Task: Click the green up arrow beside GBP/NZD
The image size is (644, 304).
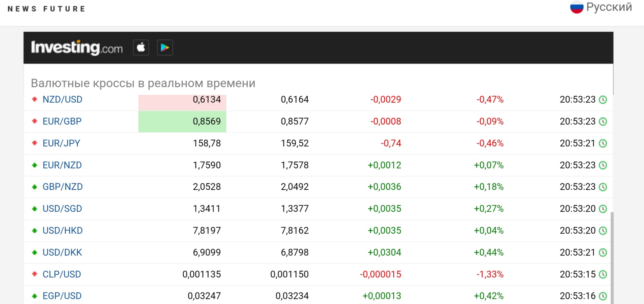Action: tap(34, 186)
